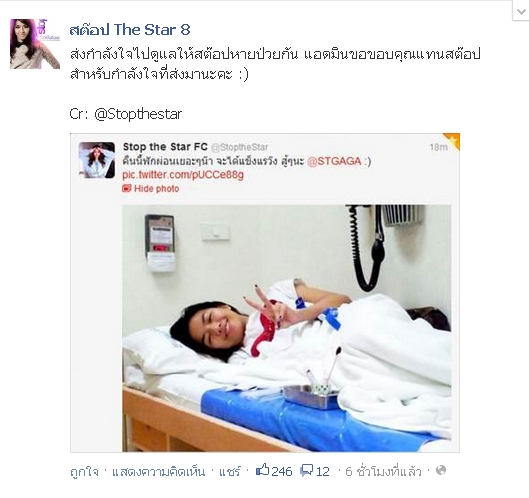The height and width of the screenshot is (498, 529).
Task: Click the แชร์ (Share) link
Action: click(x=230, y=471)
